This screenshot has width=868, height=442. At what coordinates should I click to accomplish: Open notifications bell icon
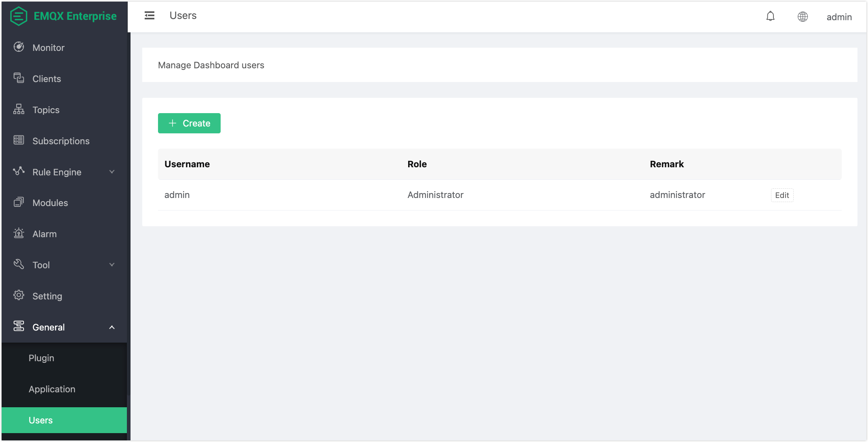point(770,16)
